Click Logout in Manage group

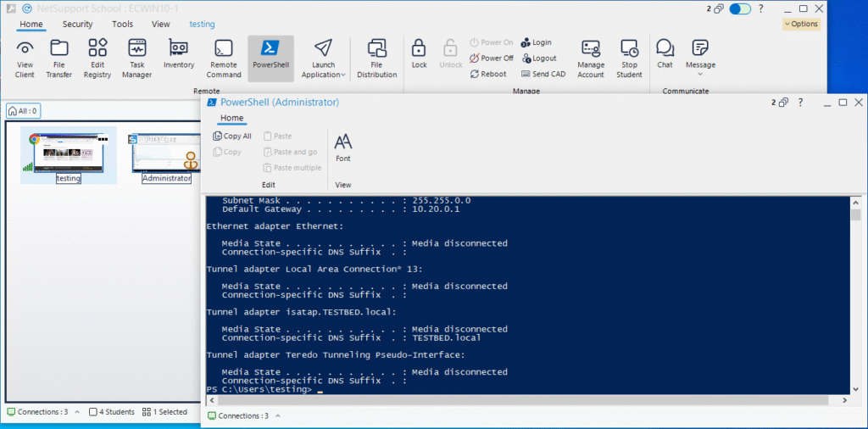point(538,58)
